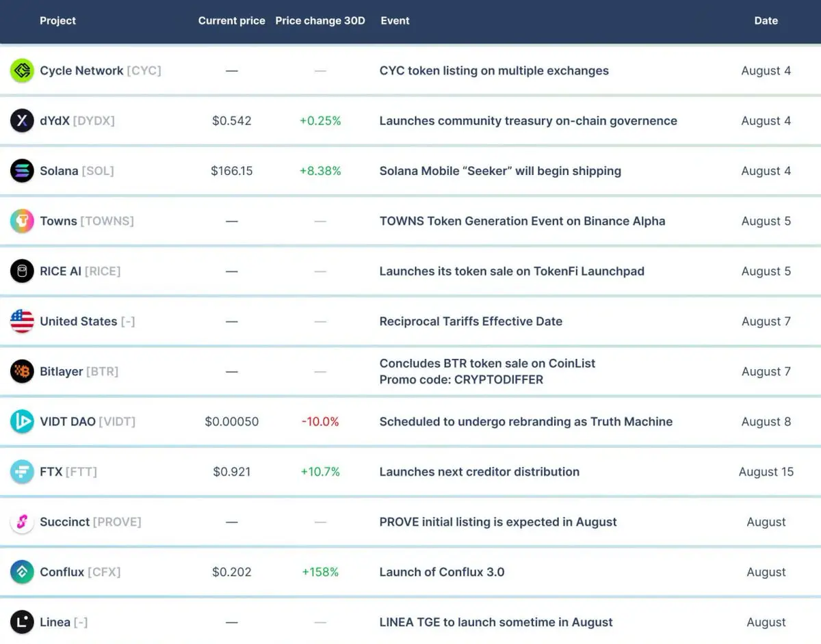Click the United States flag icon

(22, 321)
